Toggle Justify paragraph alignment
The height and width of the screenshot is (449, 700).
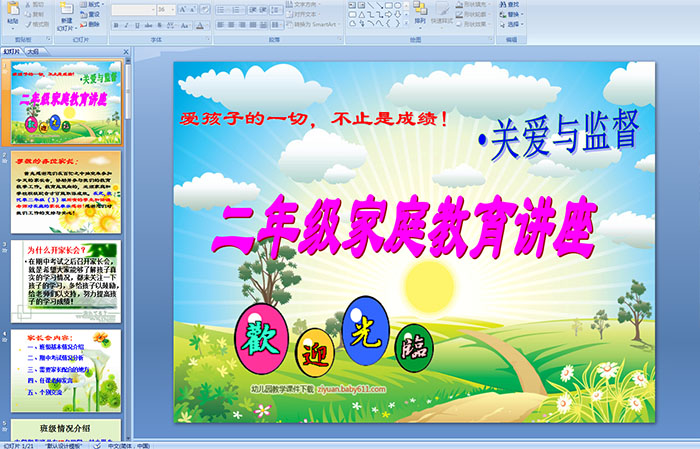click(x=253, y=25)
